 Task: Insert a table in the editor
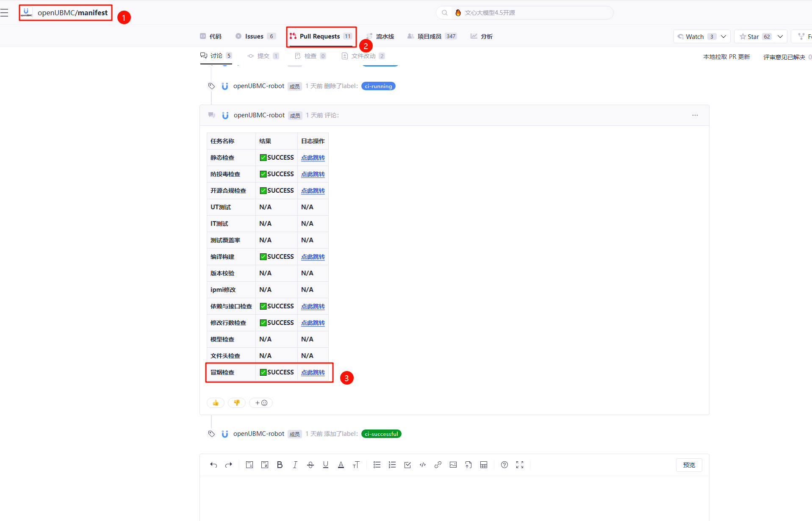coord(484,465)
